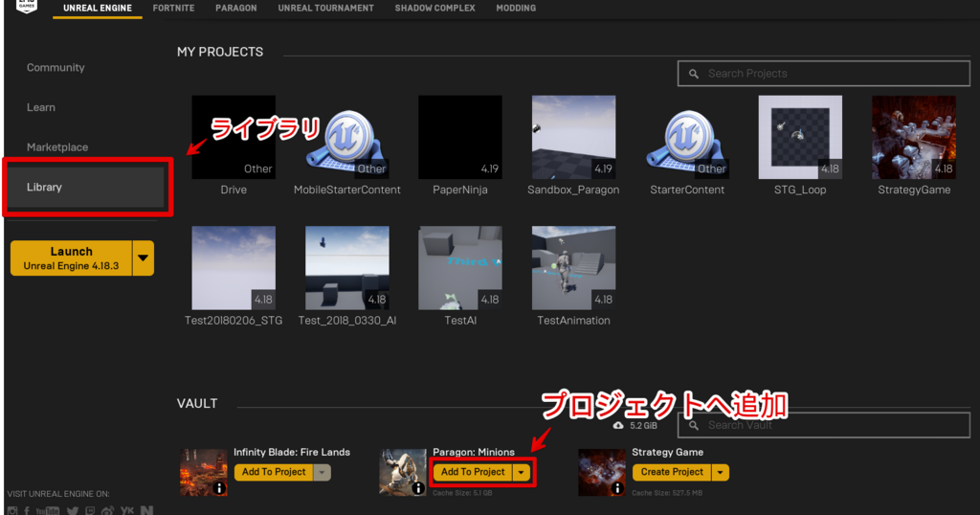Switch to the Unreal Engine tab
Screen dimensions: 980x515
pos(98,8)
